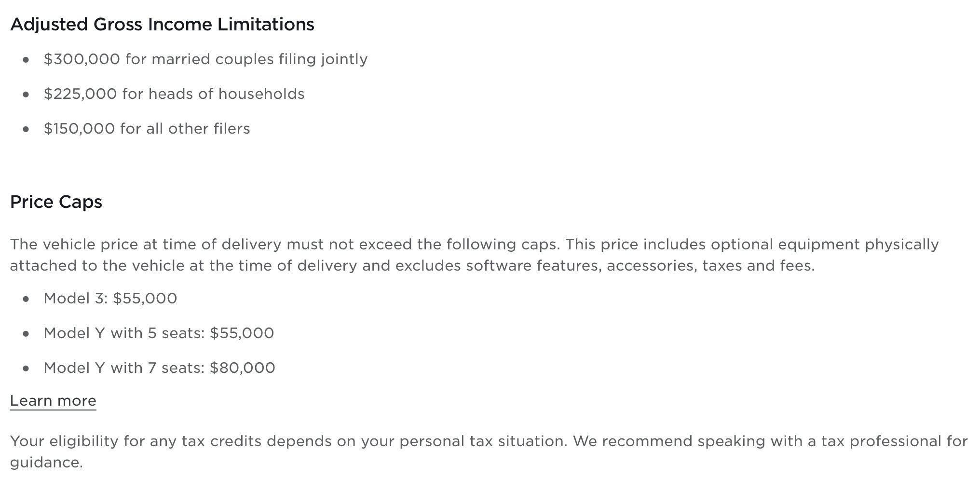Click the Model Y with 5 seats entry
980x492 pixels.
coord(159,333)
